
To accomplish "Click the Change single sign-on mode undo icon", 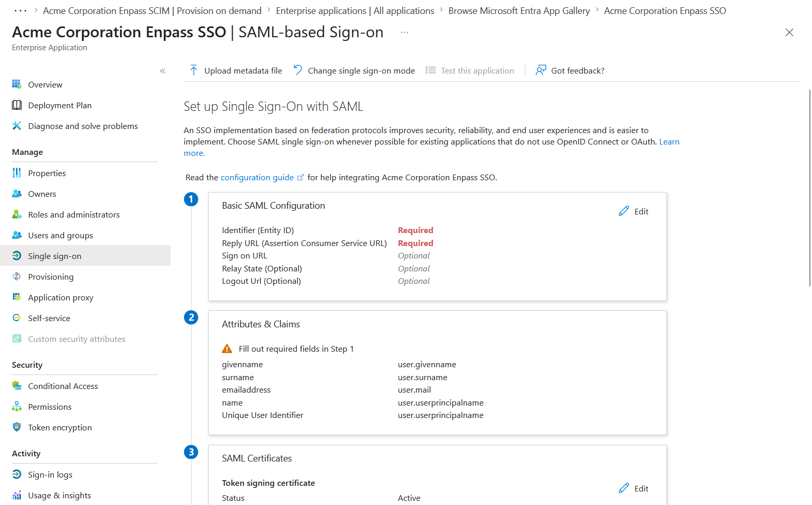I will point(298,70).
